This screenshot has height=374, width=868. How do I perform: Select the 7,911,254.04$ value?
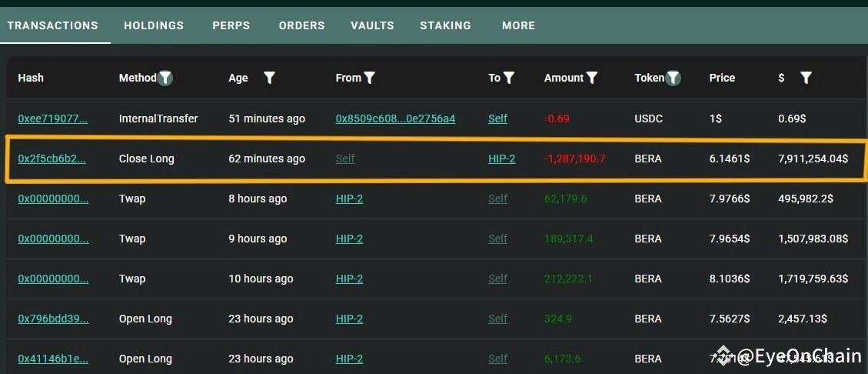(813, 159)
